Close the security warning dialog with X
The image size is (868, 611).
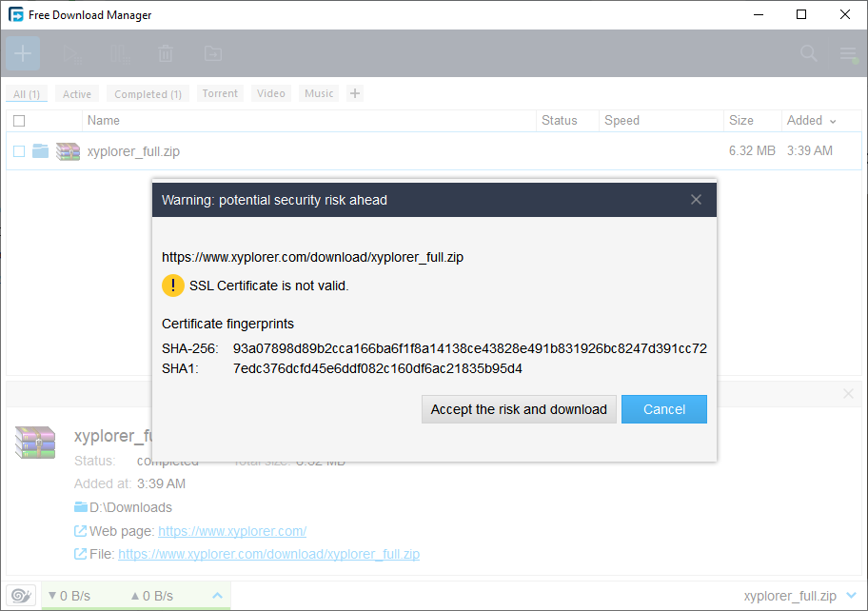(x=696, y=200)
